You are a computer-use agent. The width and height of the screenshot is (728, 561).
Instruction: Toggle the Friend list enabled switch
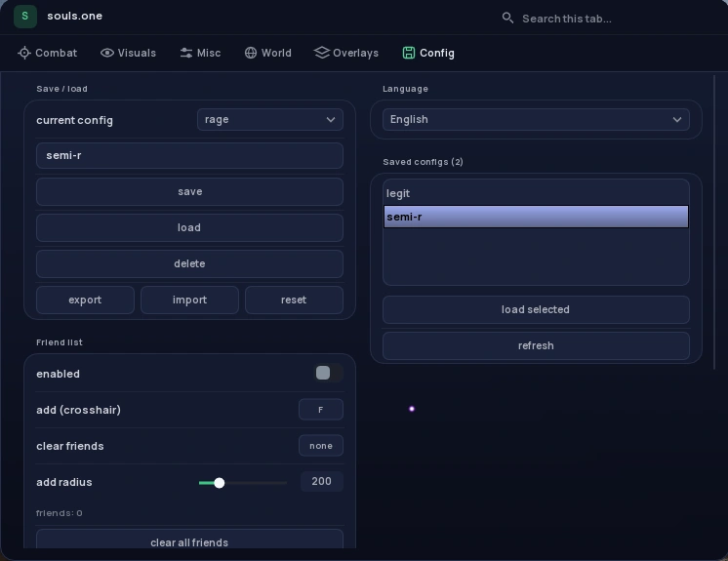(x=329, y=373)
